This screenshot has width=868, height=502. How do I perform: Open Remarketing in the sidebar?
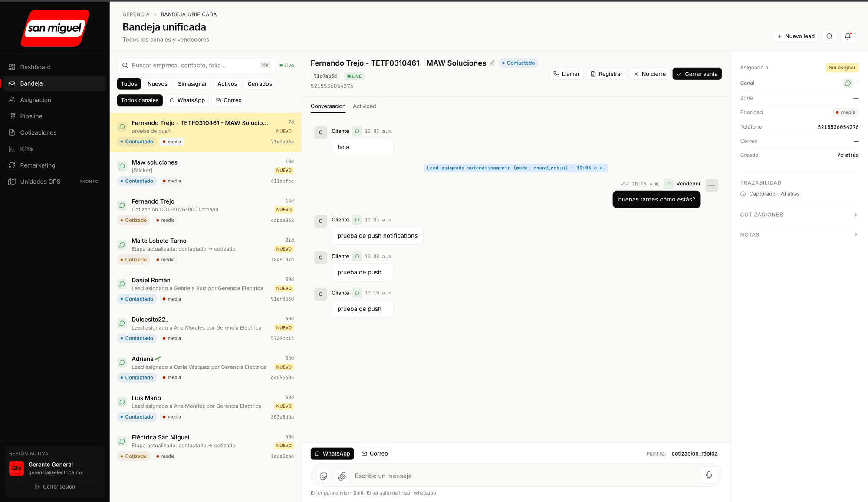pos(54,165)
